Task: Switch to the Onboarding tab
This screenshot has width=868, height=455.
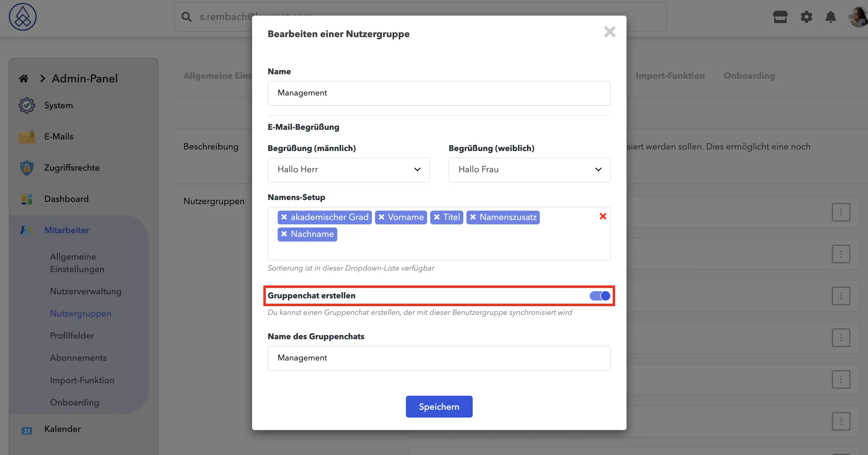Action: [749, 76]
